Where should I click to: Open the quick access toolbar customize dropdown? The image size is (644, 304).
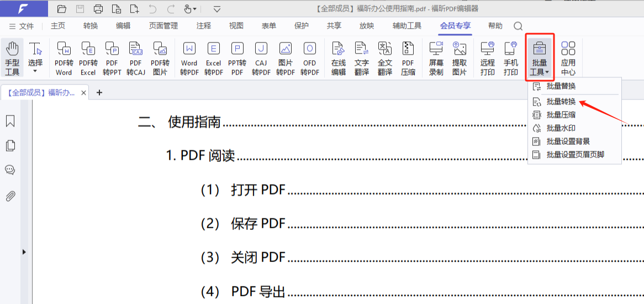click(x=217, y=9)
